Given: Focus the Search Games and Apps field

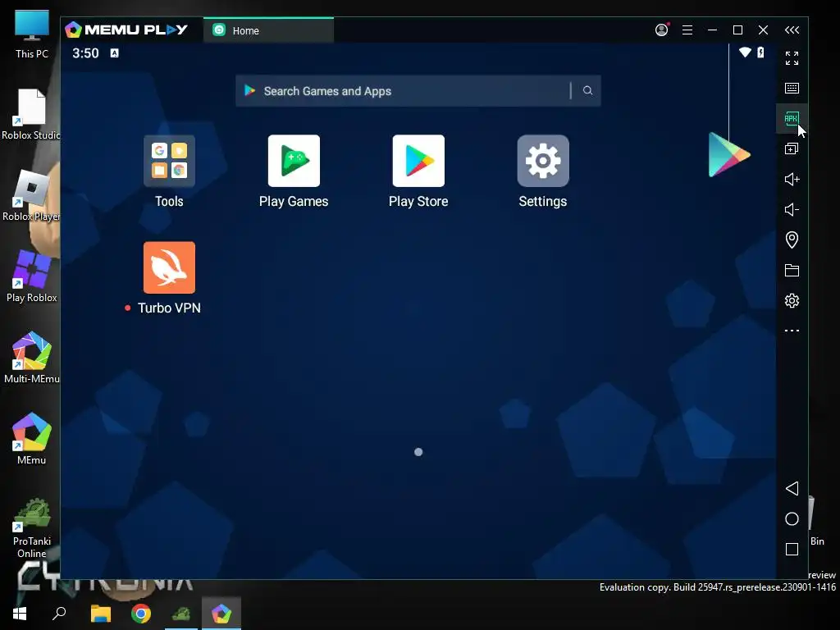Looking at the screenshot, I should click(x=418, y=90).
